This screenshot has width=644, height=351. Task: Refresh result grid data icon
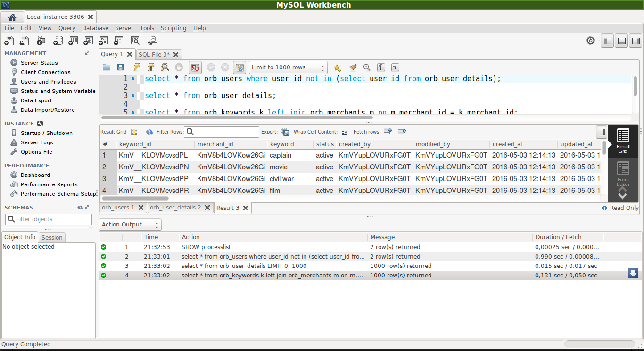coord(149,132)
